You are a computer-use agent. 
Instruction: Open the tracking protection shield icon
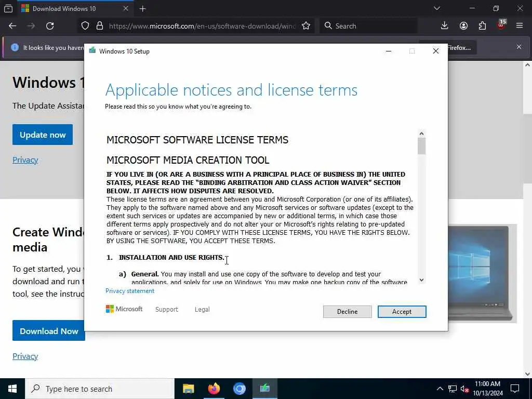click(x=85, y=26)
